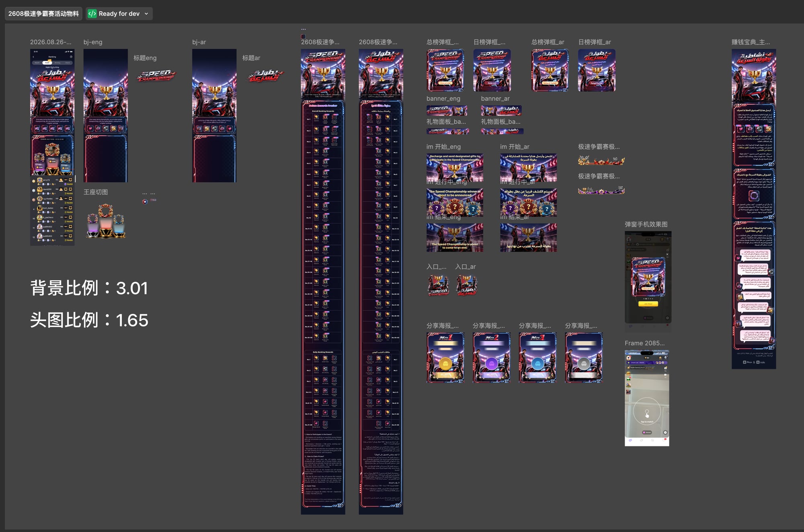
Task: Click the share poster showing No.3
Action: coord(537,357)
